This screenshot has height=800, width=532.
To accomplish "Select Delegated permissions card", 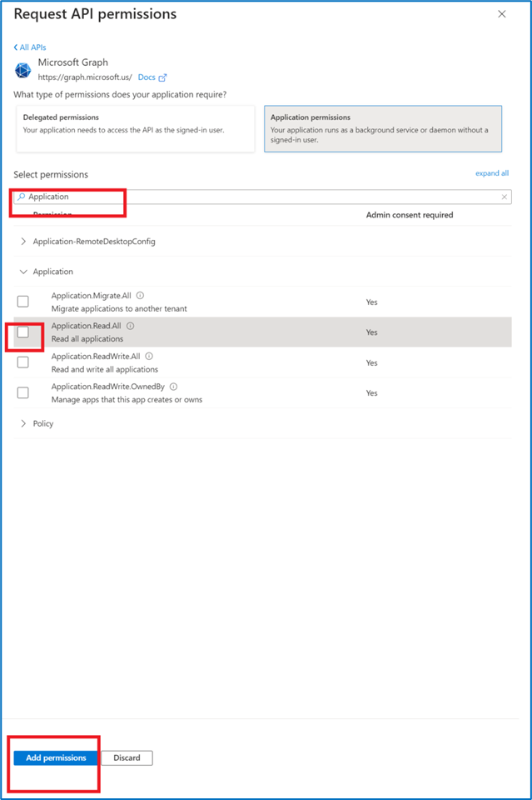I will point(136,128).
